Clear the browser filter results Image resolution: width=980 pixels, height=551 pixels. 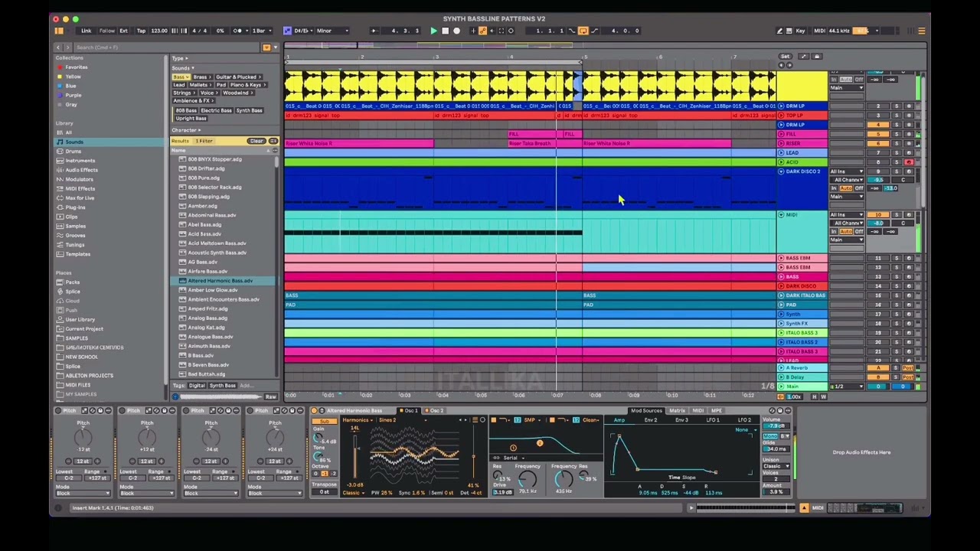click(x=256, y=141)
